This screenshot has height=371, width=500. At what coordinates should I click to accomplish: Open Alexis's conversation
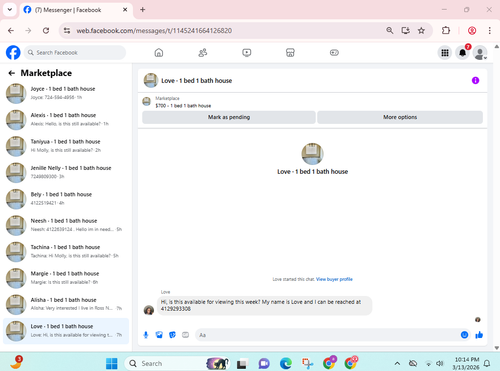(66, 119)
